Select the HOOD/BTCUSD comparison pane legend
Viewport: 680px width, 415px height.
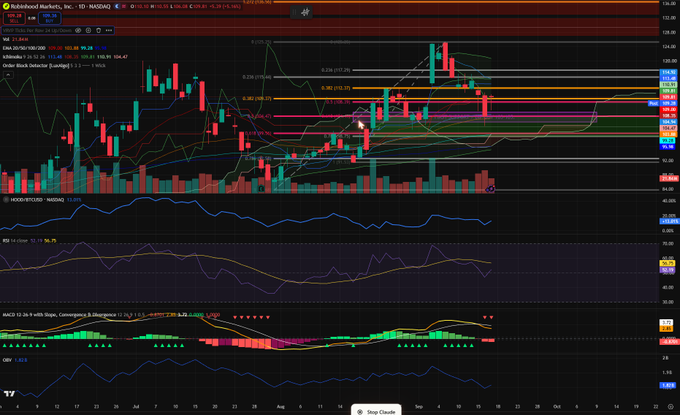click(x=42, y=200)
